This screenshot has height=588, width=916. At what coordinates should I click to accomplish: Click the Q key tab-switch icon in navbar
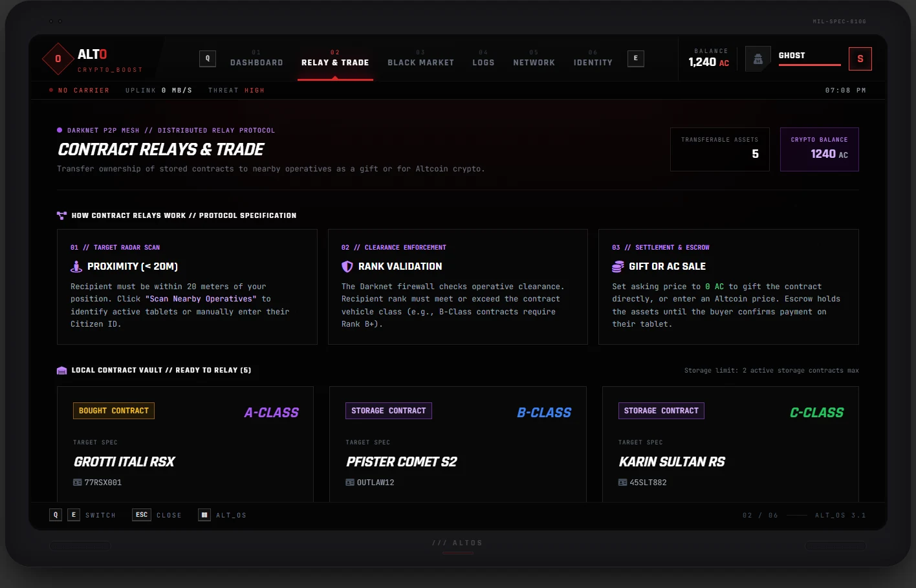point(208,58)
